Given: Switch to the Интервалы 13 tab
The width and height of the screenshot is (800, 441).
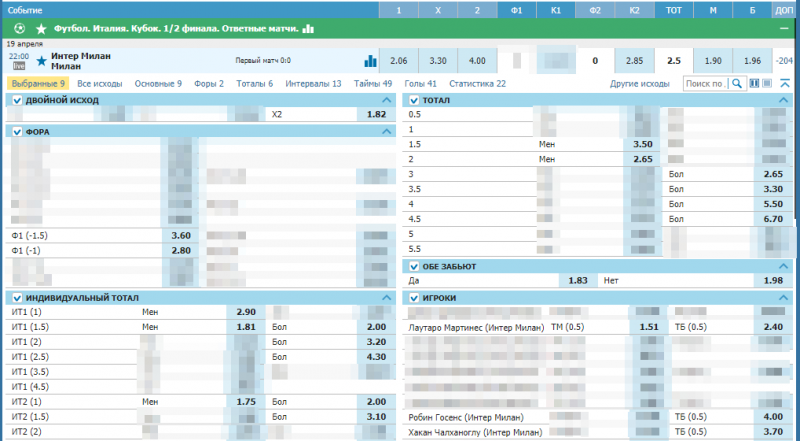Looking at the screenshot, I should [x=313, y=84].
